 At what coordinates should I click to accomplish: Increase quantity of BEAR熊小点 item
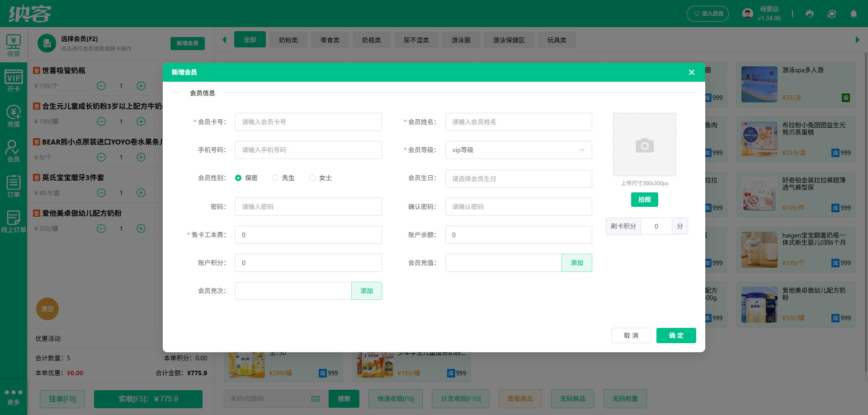point(141,157)
